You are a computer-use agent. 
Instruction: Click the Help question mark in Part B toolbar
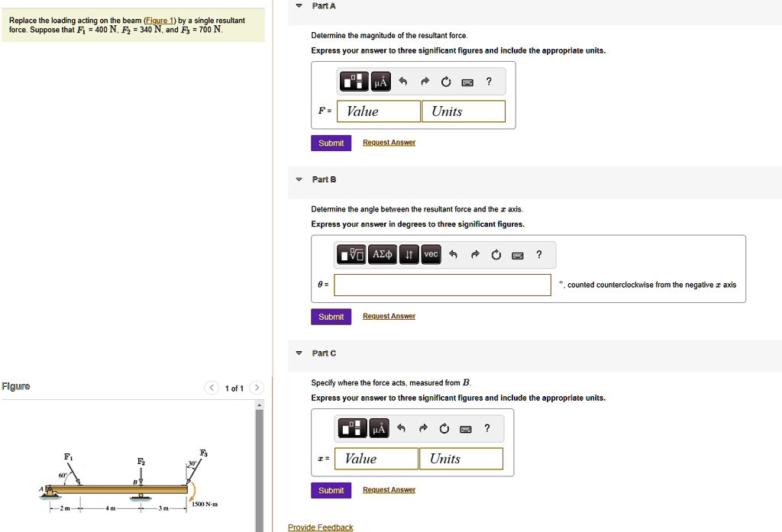538,254
